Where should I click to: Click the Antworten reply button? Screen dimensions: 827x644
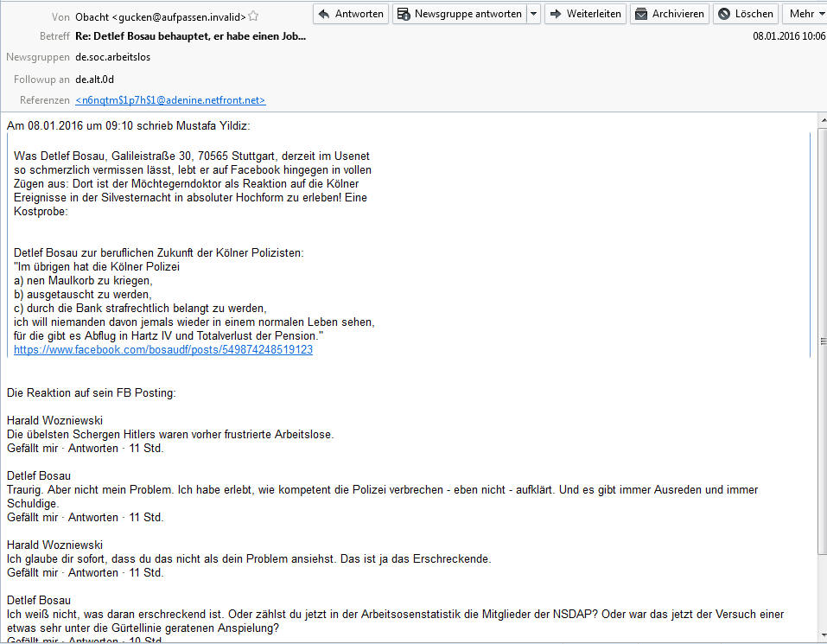coord(351,14)
